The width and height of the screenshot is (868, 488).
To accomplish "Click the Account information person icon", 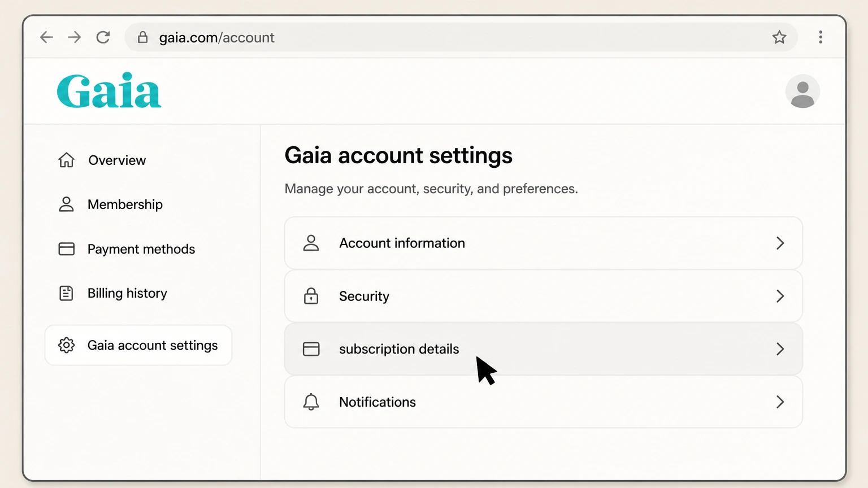I will 311,243.
